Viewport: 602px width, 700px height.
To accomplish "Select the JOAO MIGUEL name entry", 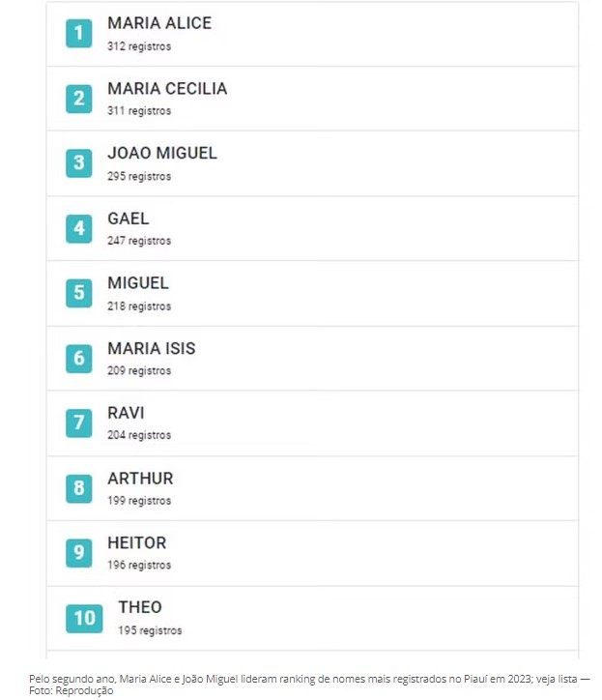I will point(162,153).
